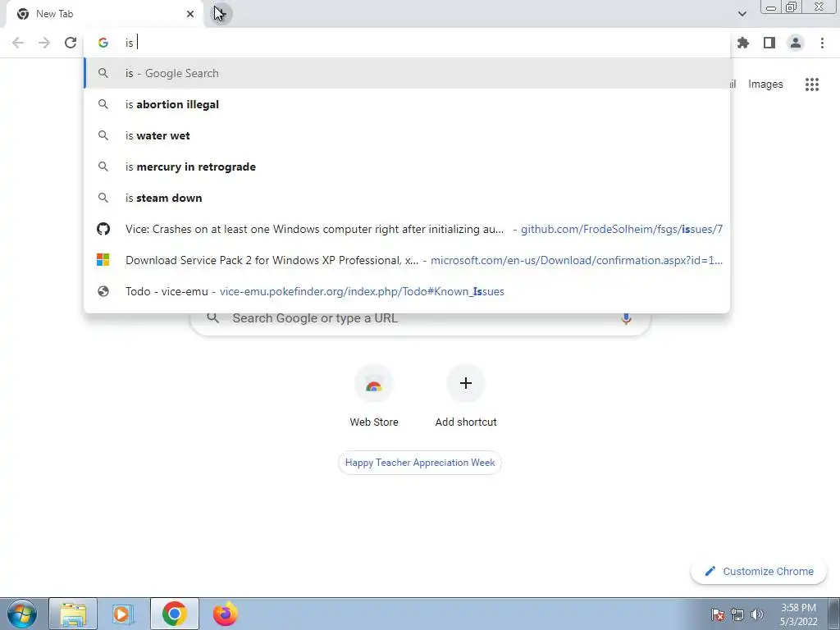Click the search magnifier icon beside 'is water wet'
The height and width of the screenshot is (630, 840).
(103, 135)
